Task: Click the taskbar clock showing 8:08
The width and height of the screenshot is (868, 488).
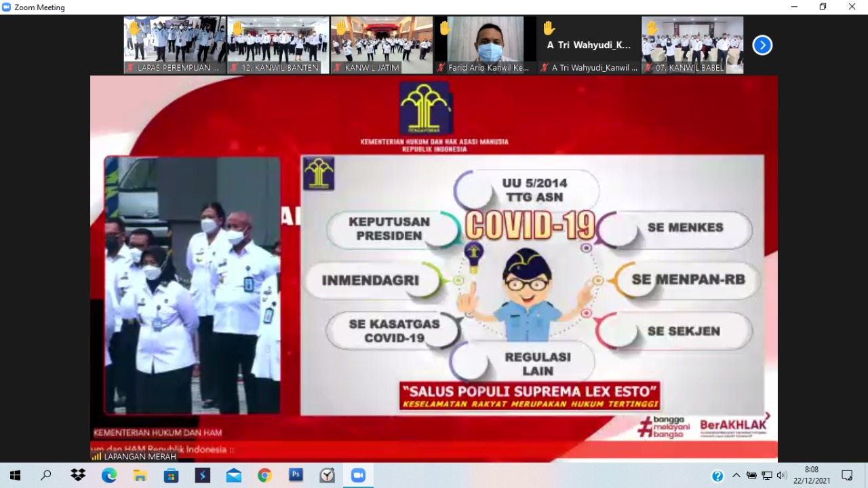Action: tap(812, 475)
